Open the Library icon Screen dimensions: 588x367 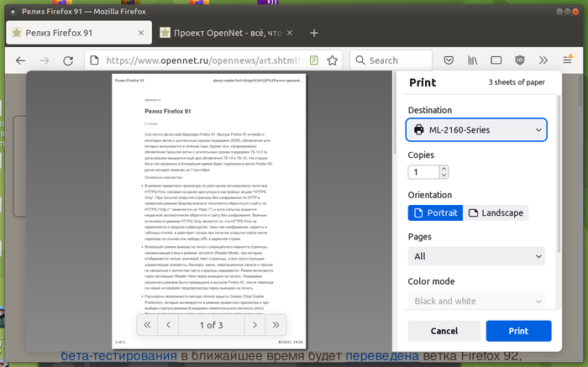[472, 60]
